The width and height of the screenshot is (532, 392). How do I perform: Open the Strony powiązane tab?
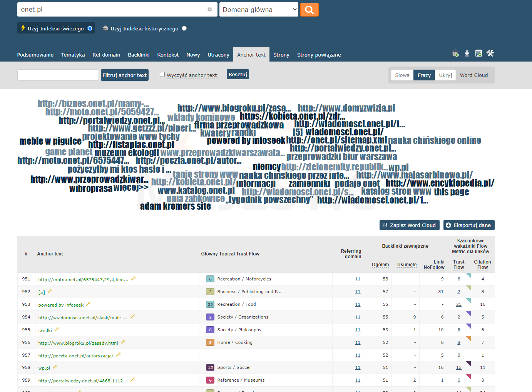(x=319, y=55)
